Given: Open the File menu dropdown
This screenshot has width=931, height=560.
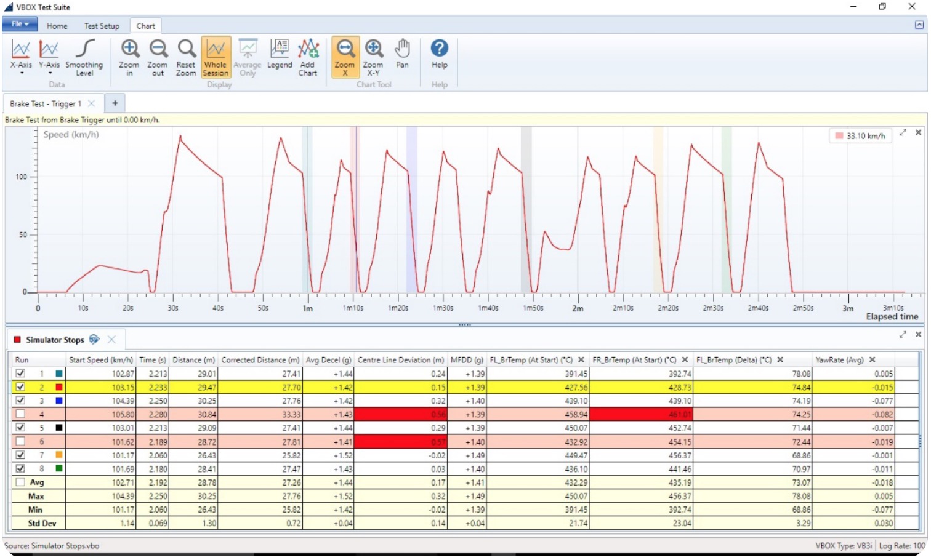Looking at the screenshot, I should click(x=20, y=25).
